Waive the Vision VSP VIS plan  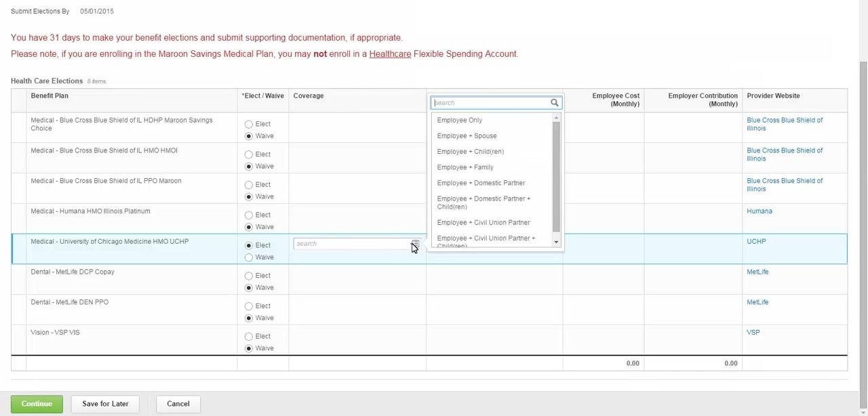(x=249, y=348)
